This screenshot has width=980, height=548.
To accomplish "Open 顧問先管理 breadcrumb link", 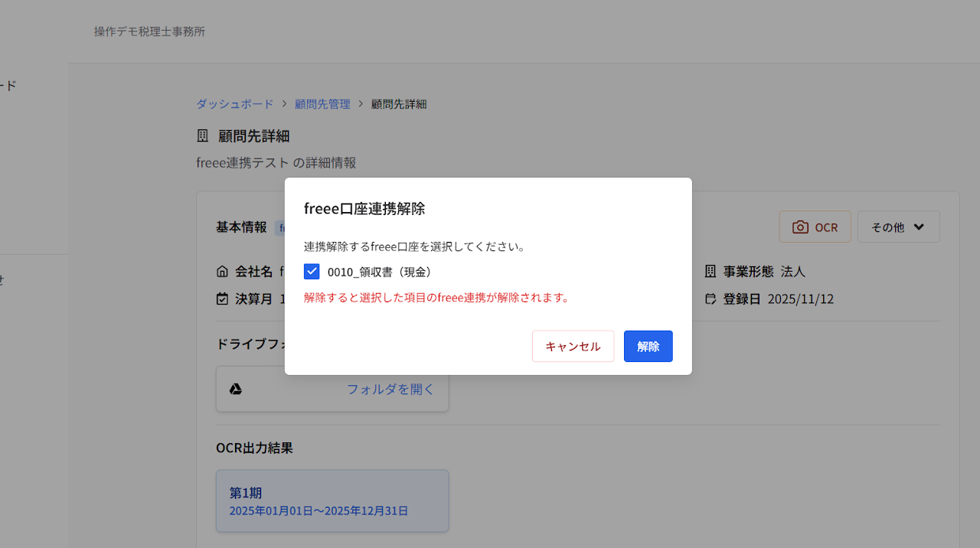I will [322, 104].
